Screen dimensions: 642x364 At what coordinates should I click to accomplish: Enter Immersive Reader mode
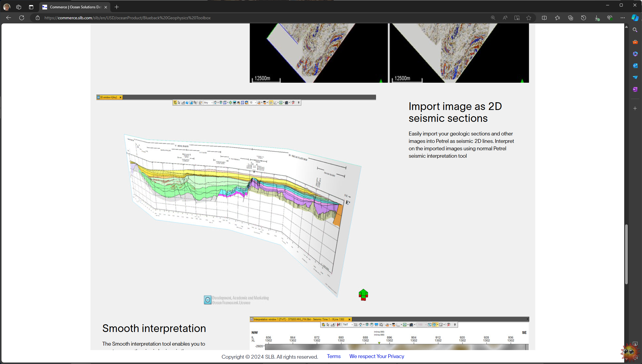(517, 18)
